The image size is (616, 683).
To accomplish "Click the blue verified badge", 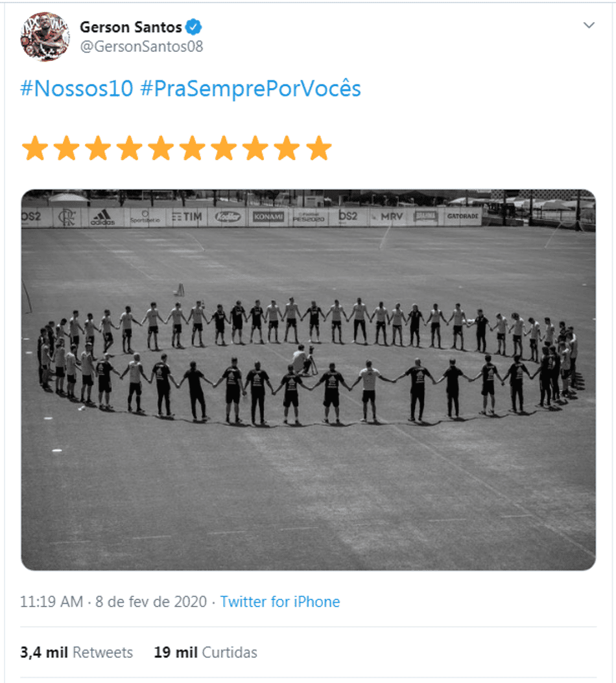I will pos(194,27).
